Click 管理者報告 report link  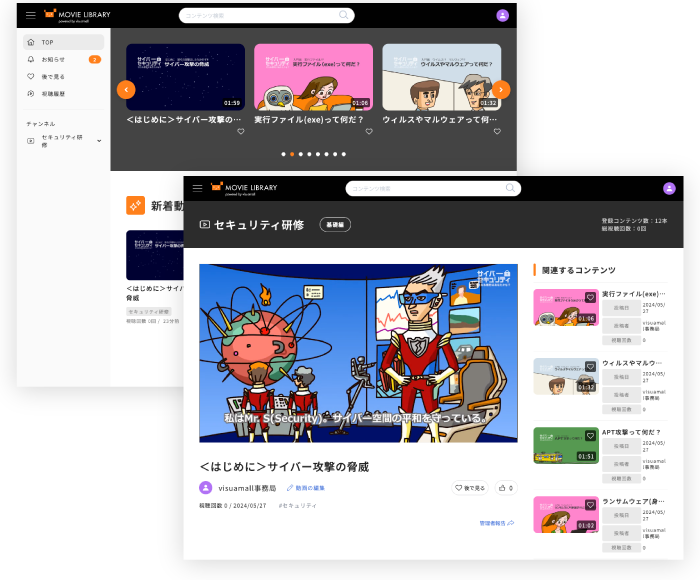click(497, 523)
